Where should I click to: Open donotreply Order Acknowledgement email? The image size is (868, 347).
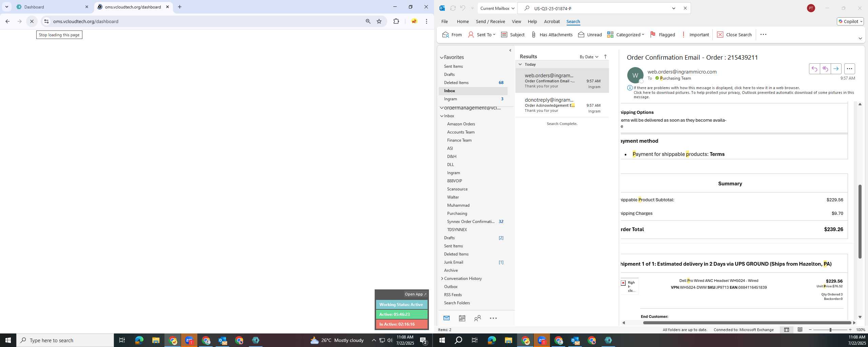[x=562, y=105]
